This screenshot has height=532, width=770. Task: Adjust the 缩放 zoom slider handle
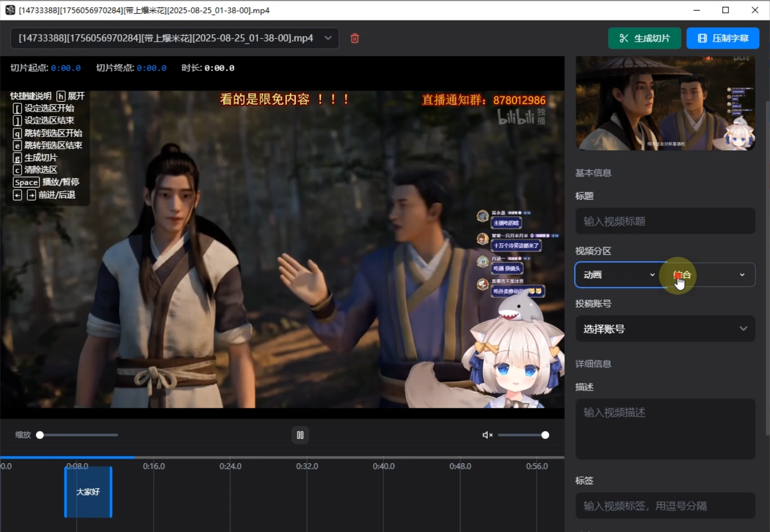coord(40,435)
